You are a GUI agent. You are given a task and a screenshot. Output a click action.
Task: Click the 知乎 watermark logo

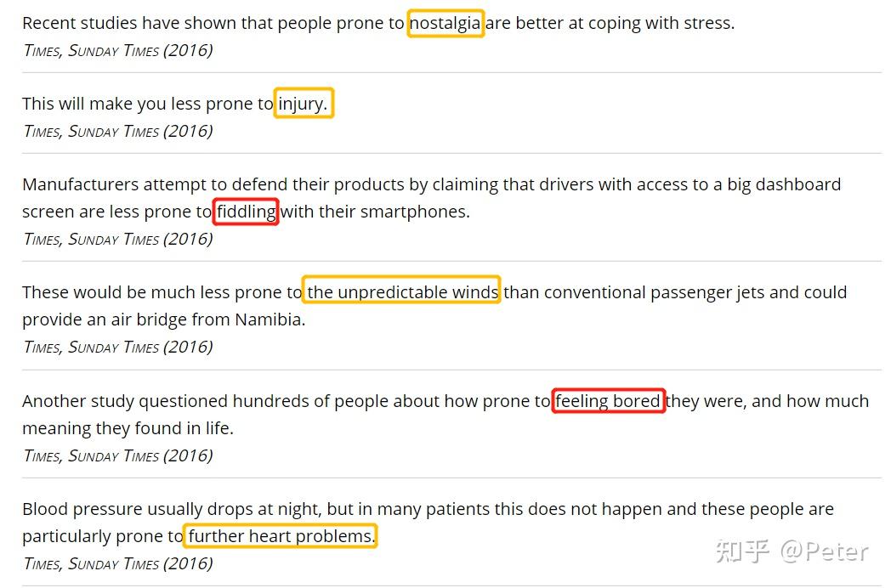click(742, 552)
